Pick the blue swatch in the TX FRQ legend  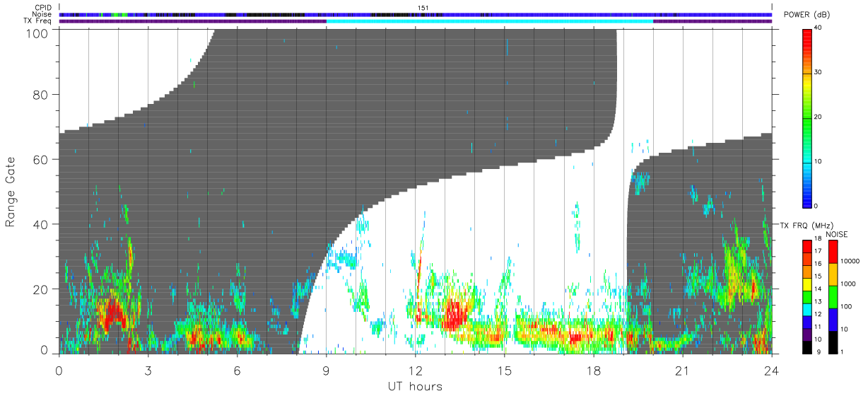coord(807,322)
